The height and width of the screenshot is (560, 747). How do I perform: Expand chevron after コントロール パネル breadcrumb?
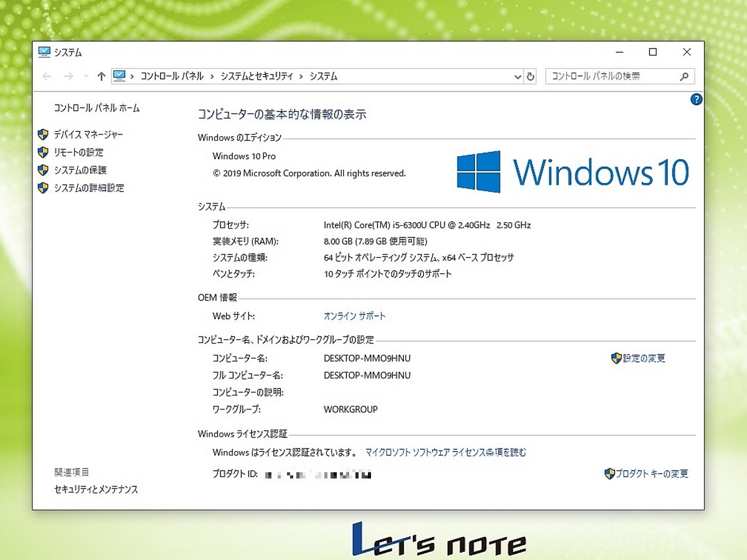click(x=211, y=77)
